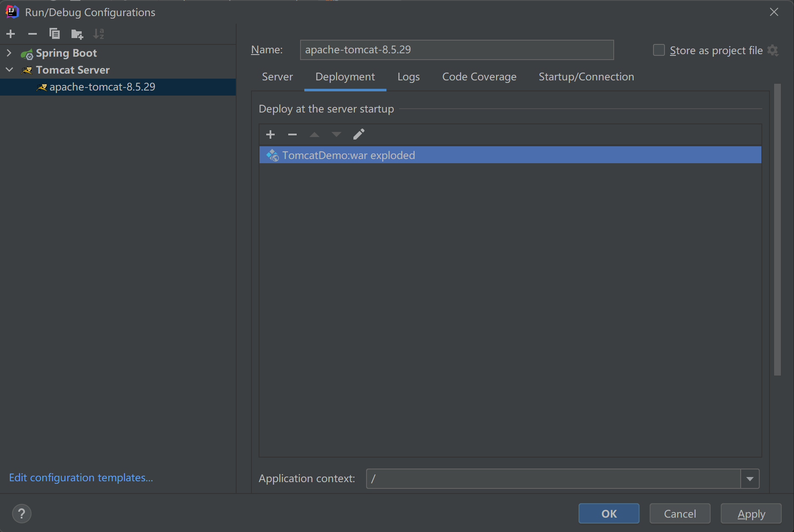Click the IntelliJ IDEA logo icon
This screenshot has height=532, width=794.
click(12, 12)
